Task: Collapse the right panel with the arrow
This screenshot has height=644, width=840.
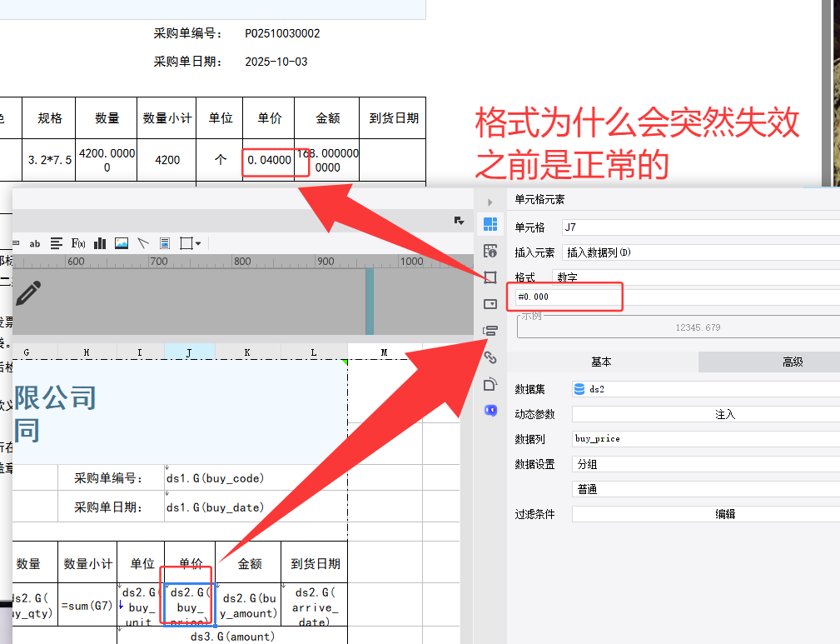Action: [x=490, y=202]
